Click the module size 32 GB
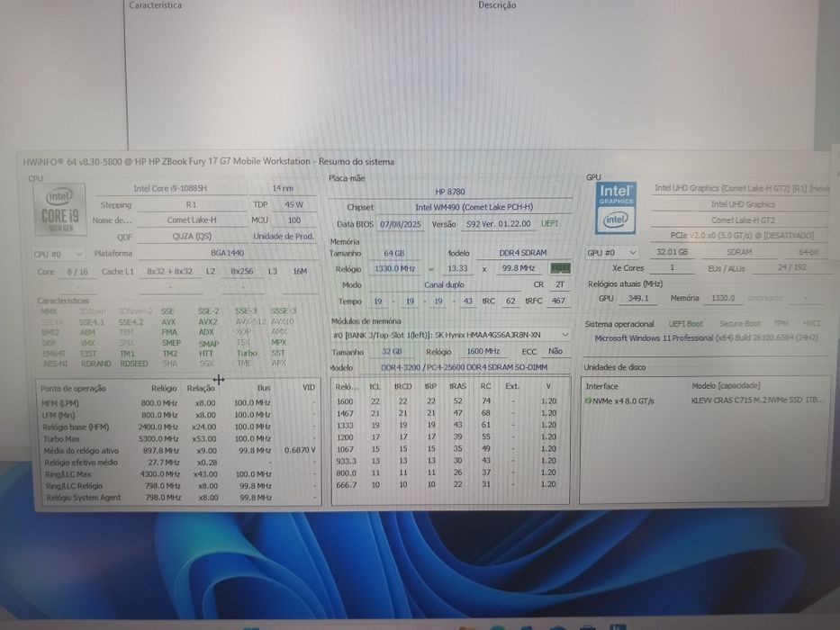 coord(393,351)
